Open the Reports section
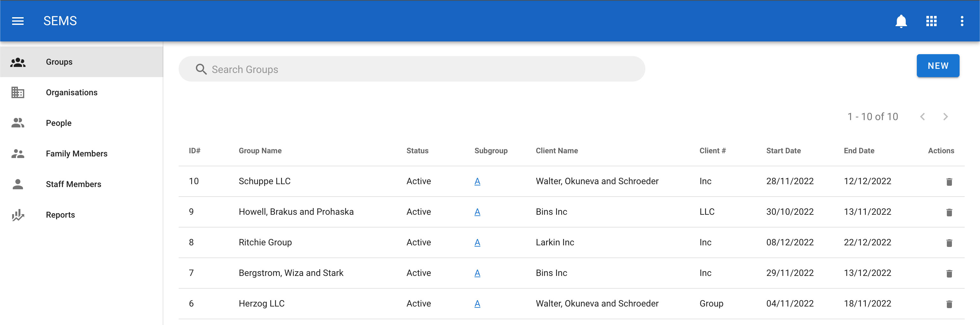Viewport: 980px width, 325px height. pos(60,215)
